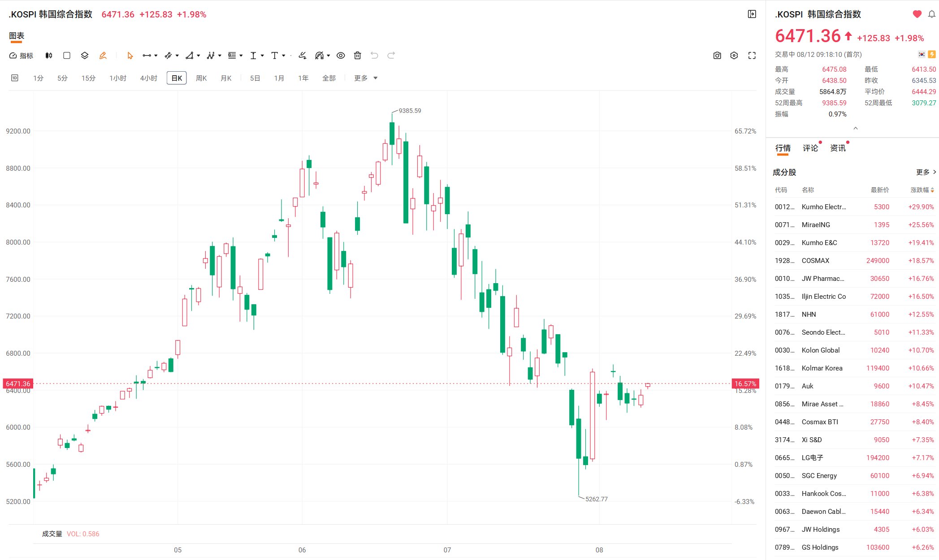Screen dimensions: 939x560
Task: Switch to the 周K weekly timeframe
Action: [x=201, y=78]
